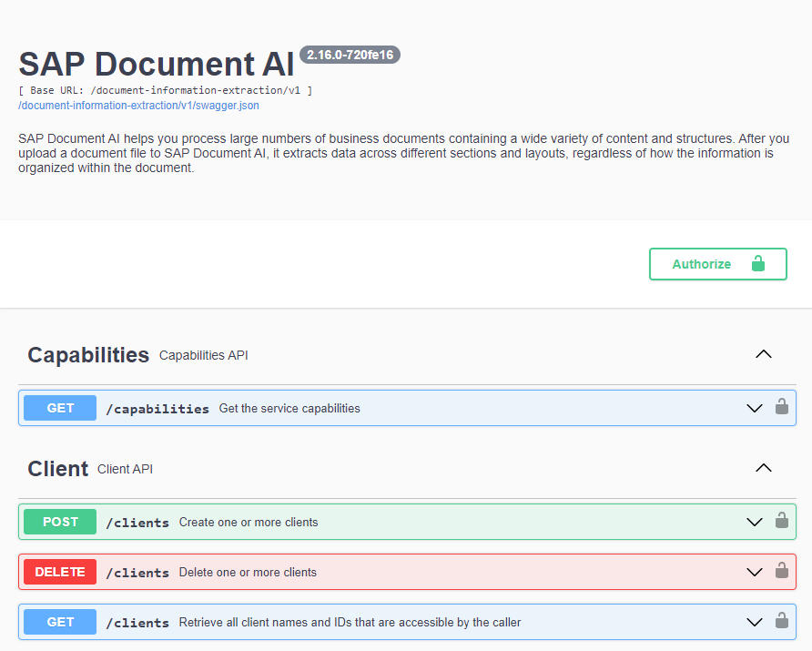Viewport: 812px width, 651px height.
Task: Click 'Create one or more clients' description
Action: pos(249,522)
